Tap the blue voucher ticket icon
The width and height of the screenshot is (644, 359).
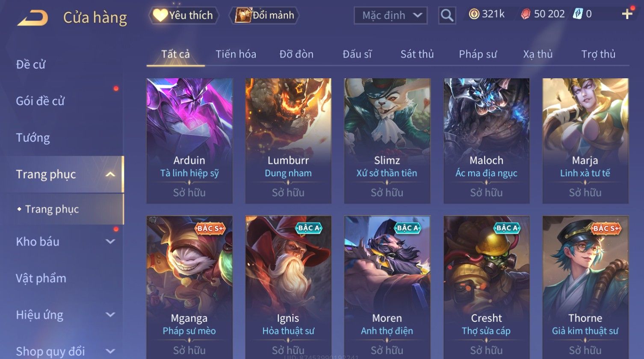tap(578, 14)
